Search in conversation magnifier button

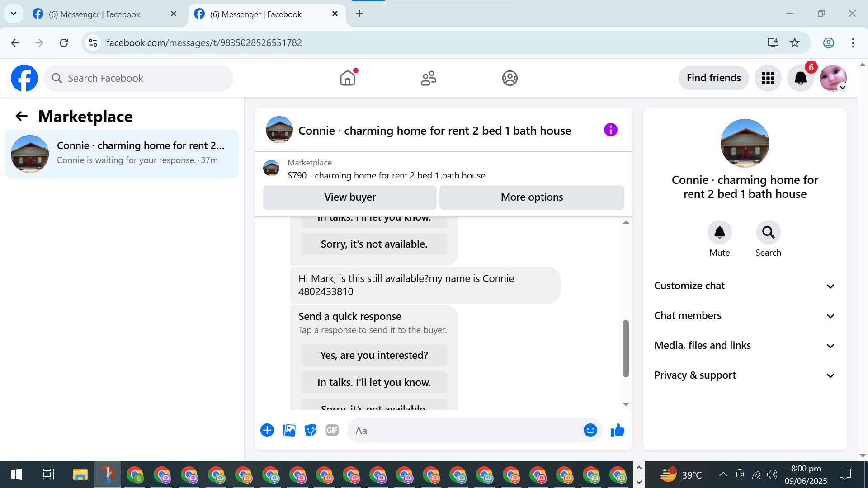[x=768, y=232]
